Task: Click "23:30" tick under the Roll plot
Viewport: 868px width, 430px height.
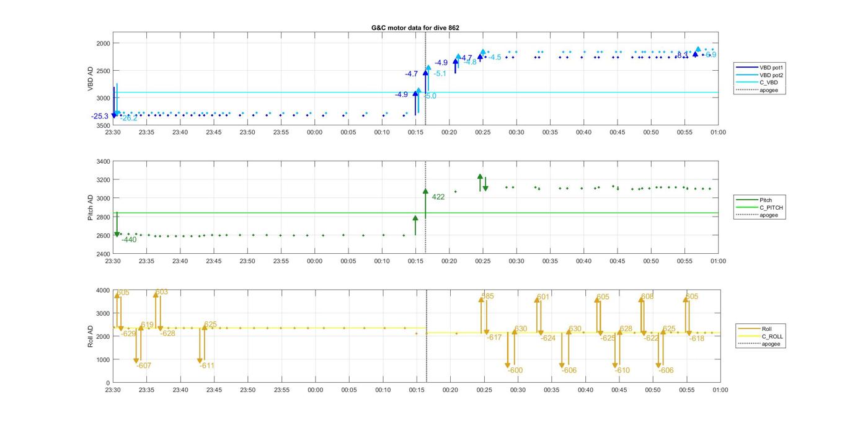Action: (x=113, y=390)
